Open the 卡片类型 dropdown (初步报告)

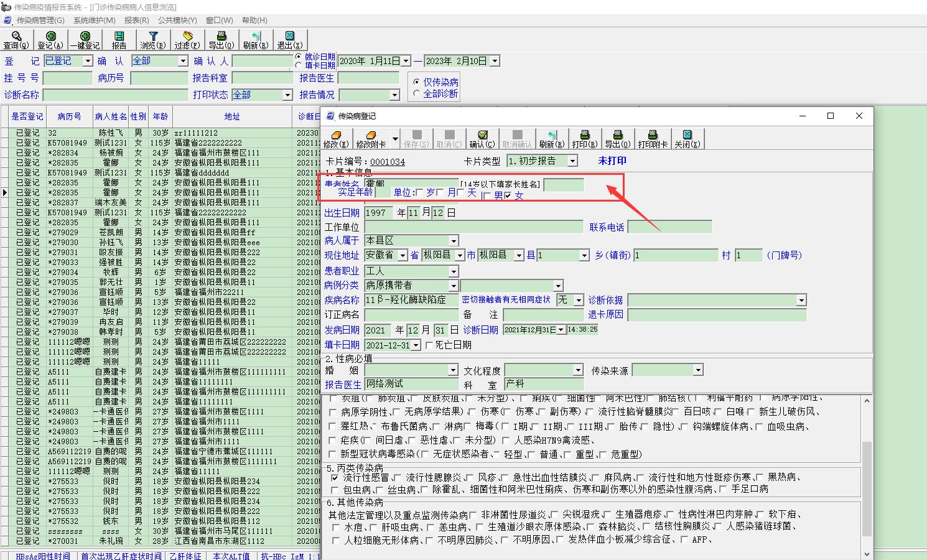tap(572, 161)
